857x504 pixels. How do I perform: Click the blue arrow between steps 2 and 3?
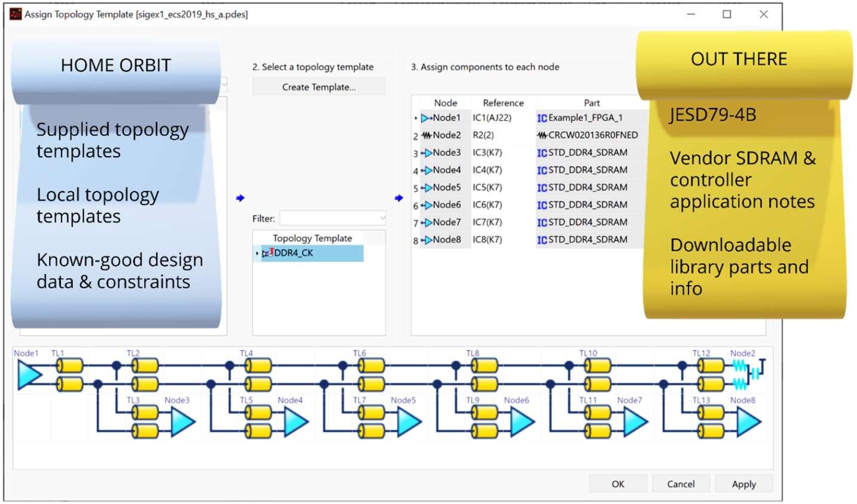click(x=399, y=197)
